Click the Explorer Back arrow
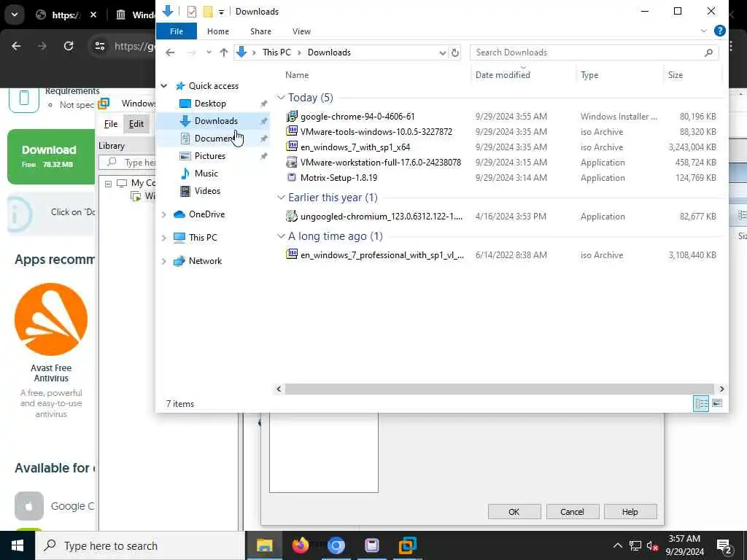 [170, 52]
